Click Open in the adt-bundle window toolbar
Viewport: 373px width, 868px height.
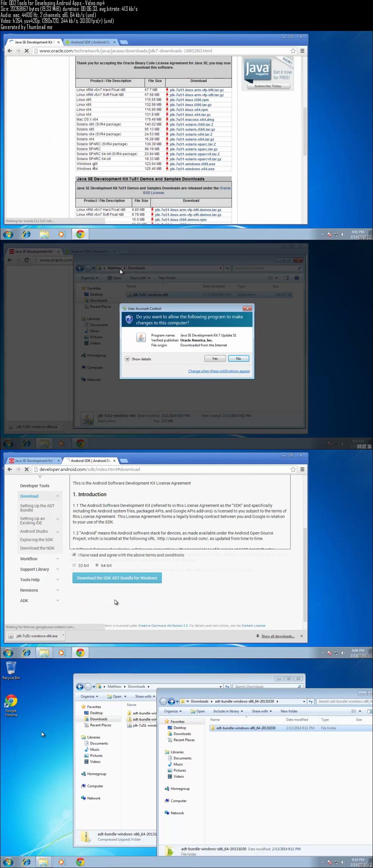pyautogui.click(x=197, y=711)
